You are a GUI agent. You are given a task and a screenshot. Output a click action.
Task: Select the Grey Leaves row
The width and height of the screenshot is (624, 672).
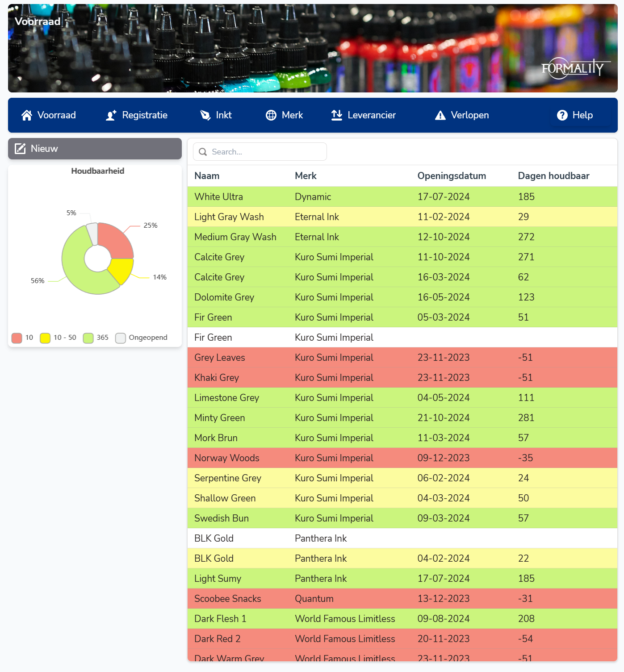(402, 358)
